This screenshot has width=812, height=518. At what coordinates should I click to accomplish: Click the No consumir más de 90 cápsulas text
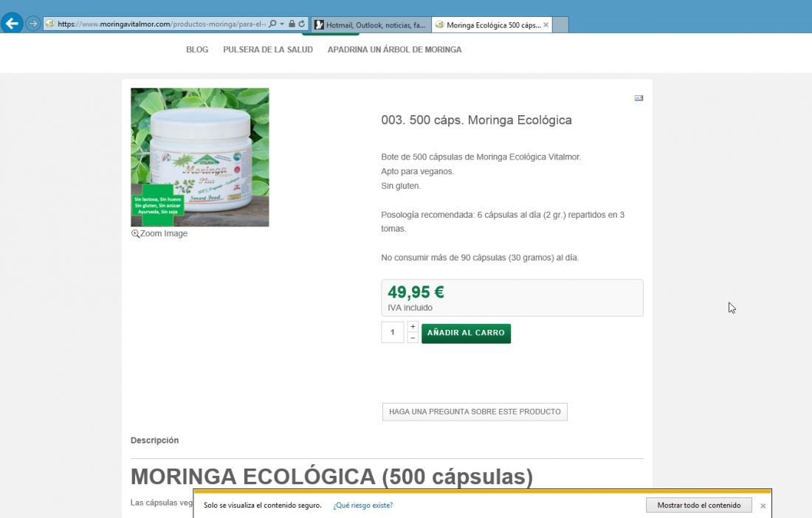[x=480, y=258]
